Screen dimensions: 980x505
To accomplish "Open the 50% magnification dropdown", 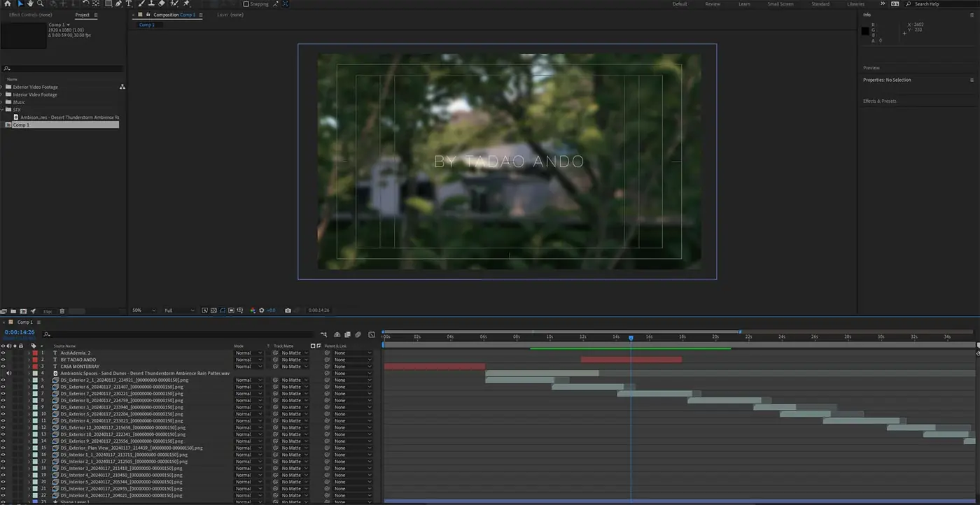I will 144,311.
